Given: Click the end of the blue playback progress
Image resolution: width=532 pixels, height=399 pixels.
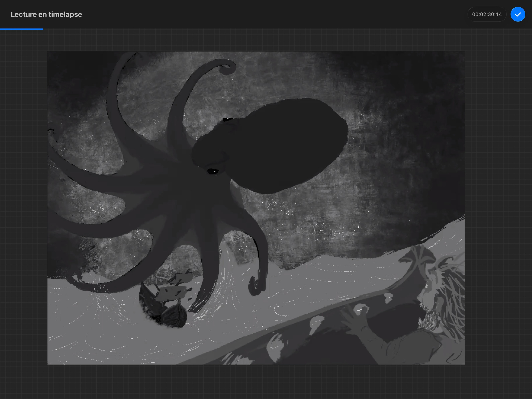Looking at the screenshot, I should (43, 29).
